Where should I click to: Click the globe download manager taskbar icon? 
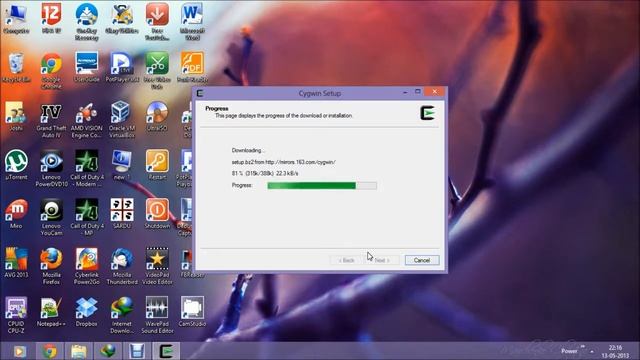pyautogui.click(x=108, y=351)
